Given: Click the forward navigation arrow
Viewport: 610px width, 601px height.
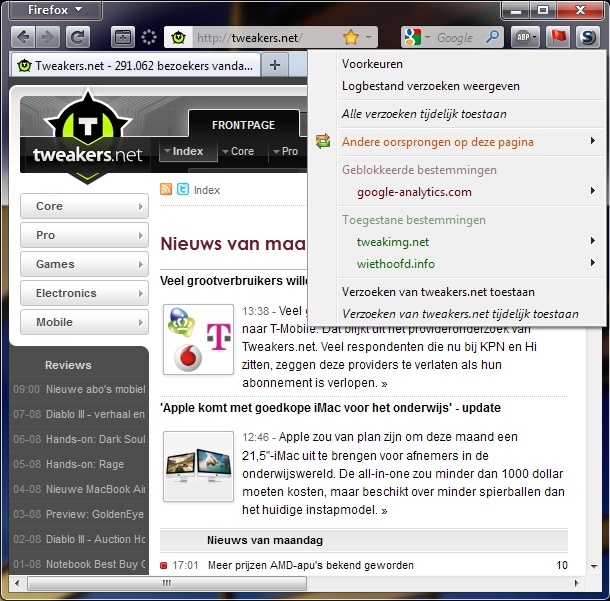Looking at the screenshot, I should pyautogui.click(x=47, y=37).
